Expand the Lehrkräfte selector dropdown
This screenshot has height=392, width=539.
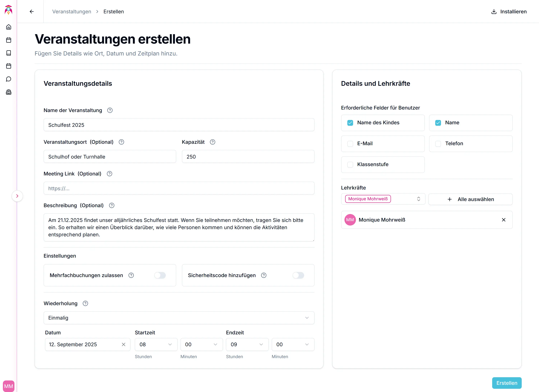coord(418,199)
